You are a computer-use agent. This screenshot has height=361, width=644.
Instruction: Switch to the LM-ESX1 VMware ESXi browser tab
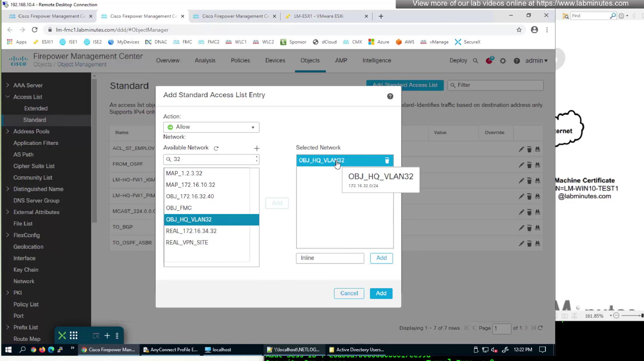tap(319, 16)
